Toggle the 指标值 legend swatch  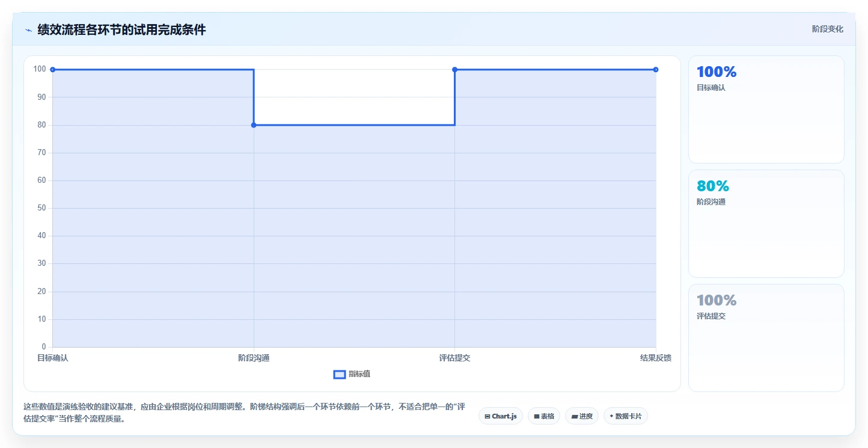(x=340, y=375)
